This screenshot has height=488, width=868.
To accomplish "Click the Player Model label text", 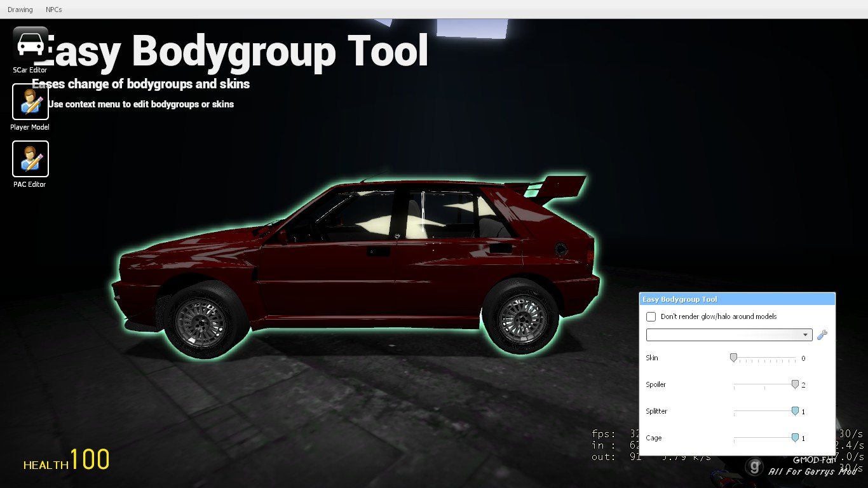I will [30, 127].
